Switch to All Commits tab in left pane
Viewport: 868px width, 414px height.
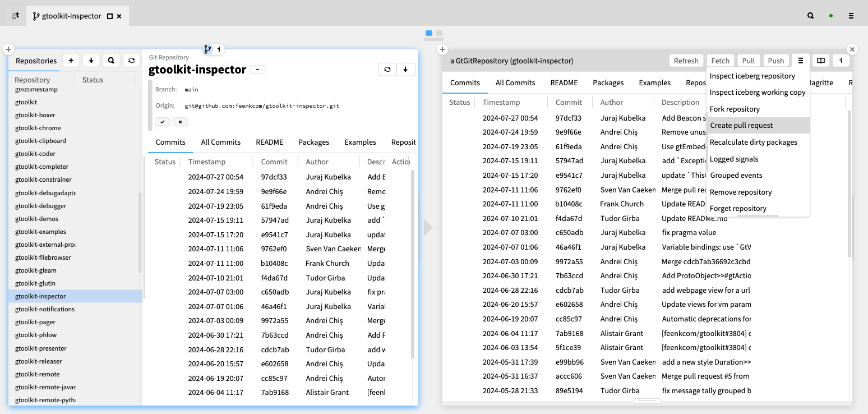pos(221,142)
